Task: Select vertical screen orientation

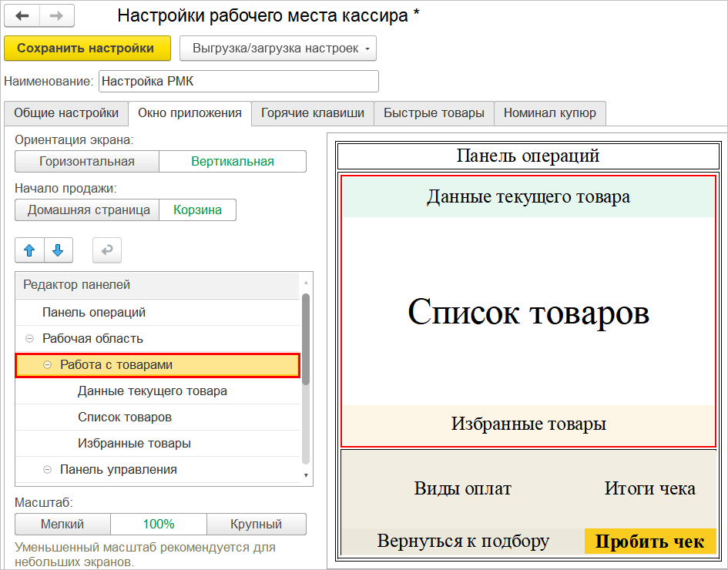Action: [233, 161]
